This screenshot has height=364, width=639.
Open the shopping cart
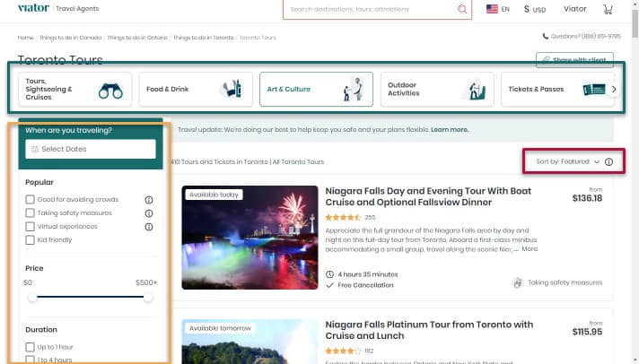click(608, 9)
